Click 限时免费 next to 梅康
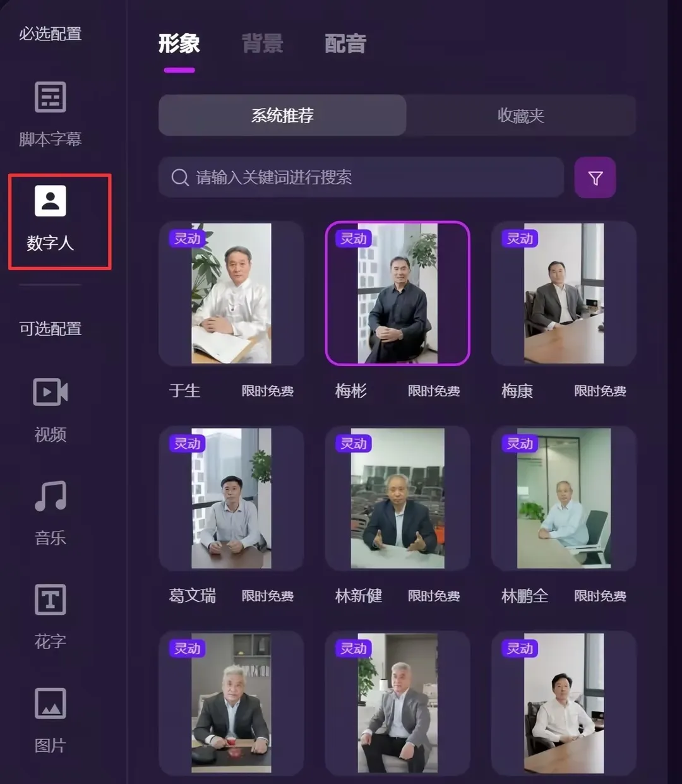 click(x=600, y=391)
